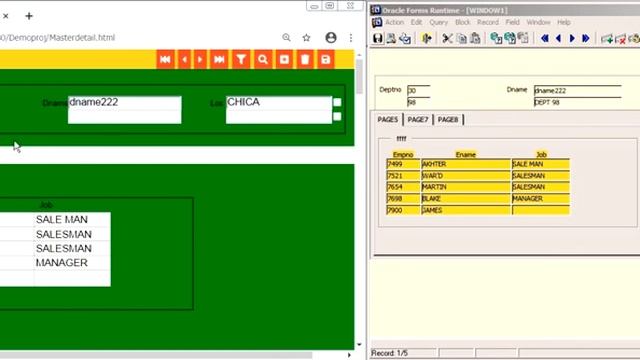
Task: Click Dname field showing DEPT 98
Action: [577, 102]
